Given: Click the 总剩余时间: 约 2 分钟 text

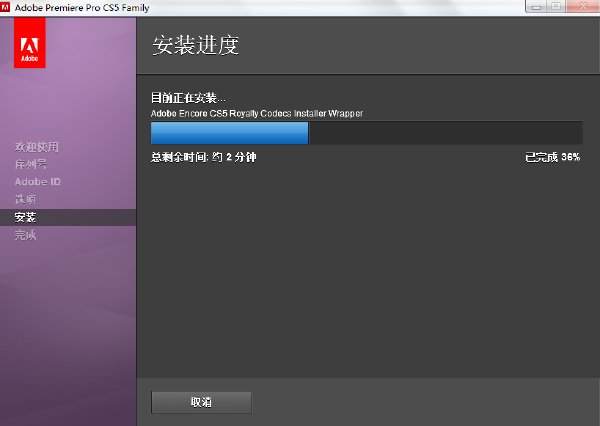Looking at the screenshot, I should click(x=204, y=157).
